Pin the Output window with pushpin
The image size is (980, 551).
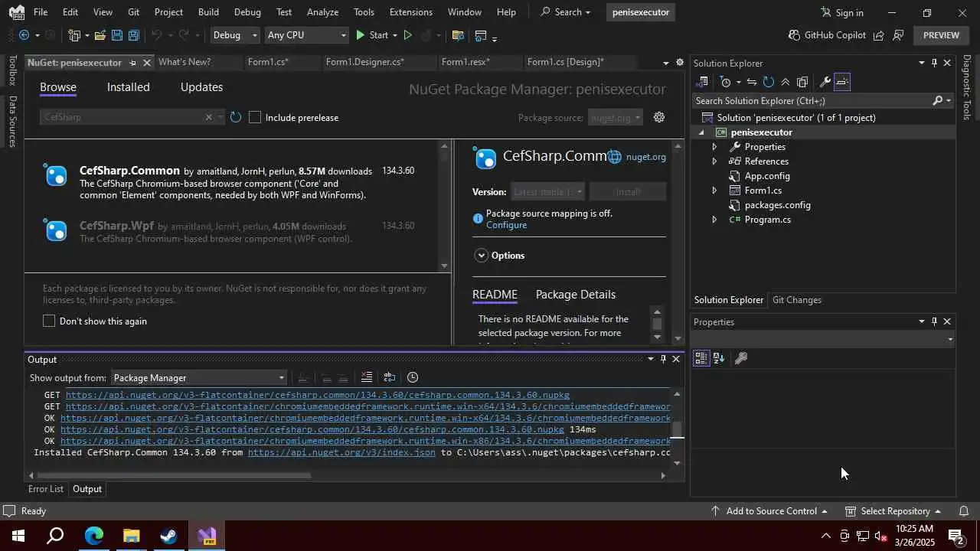(x=663, y=359)
